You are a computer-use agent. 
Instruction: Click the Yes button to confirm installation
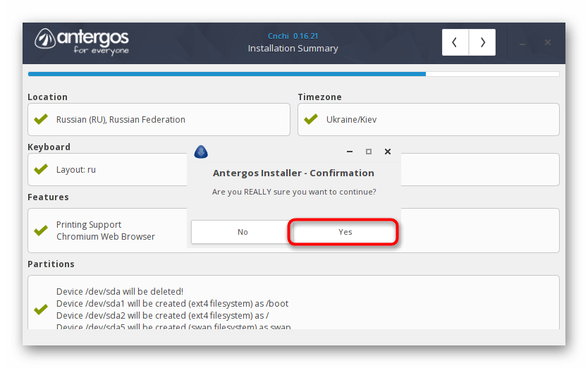pos(345,232)
